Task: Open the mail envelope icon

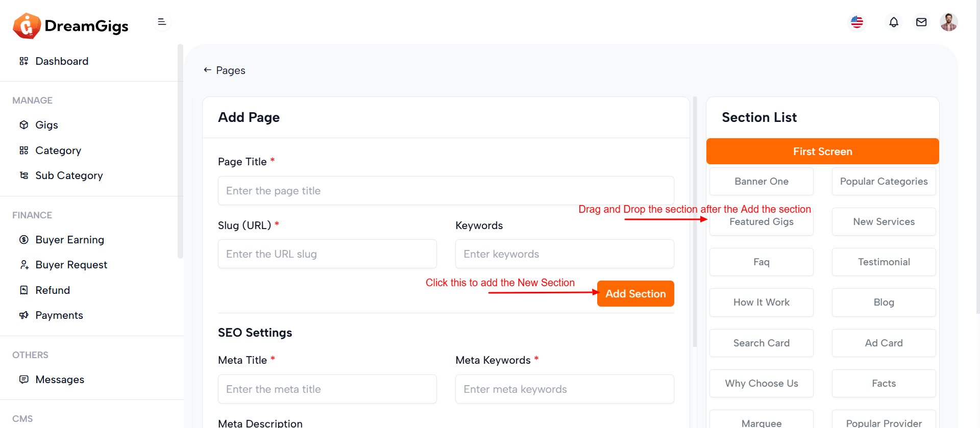Action: [921, 22]
